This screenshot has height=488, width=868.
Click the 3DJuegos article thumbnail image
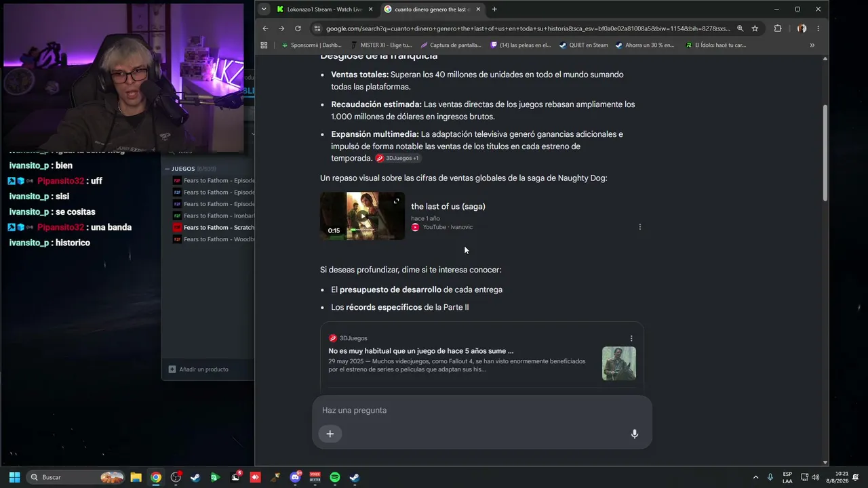click(619, 363)
